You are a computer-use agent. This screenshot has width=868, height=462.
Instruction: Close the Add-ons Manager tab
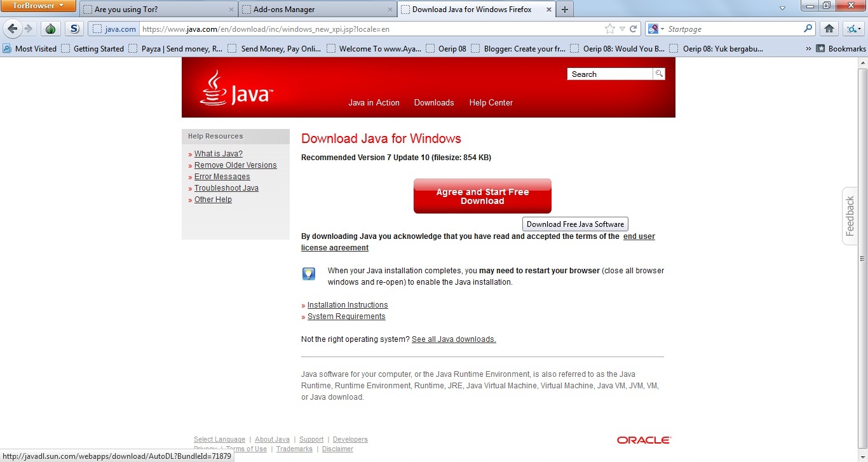(390, 10)
